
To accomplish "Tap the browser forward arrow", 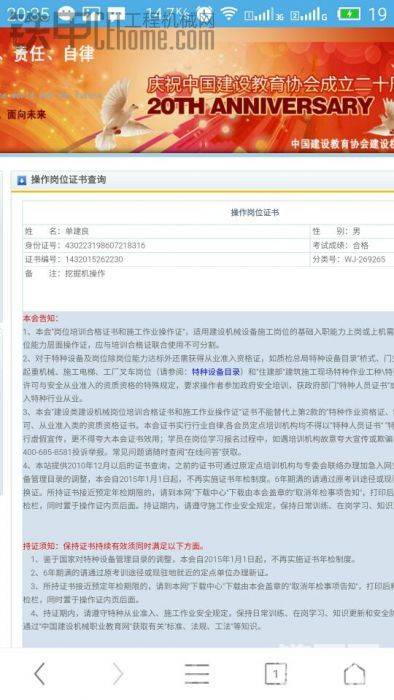I will (x=118, y=674).
